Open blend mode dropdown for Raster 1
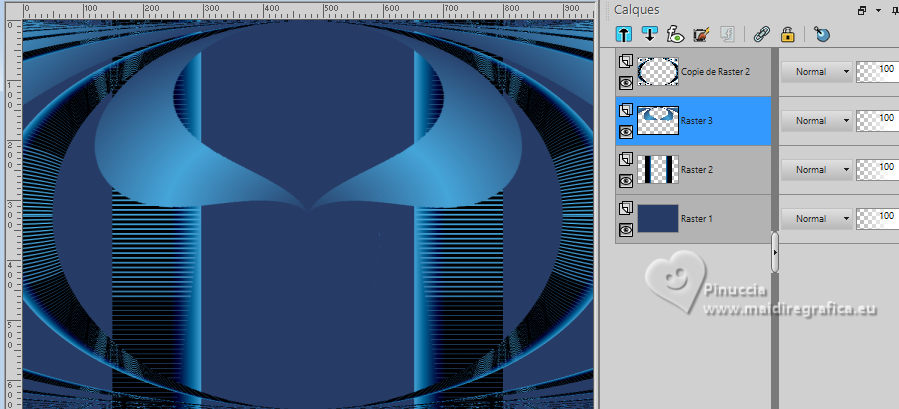The height and width of the screenshot is (409, 899). click(x=816, y=219)
